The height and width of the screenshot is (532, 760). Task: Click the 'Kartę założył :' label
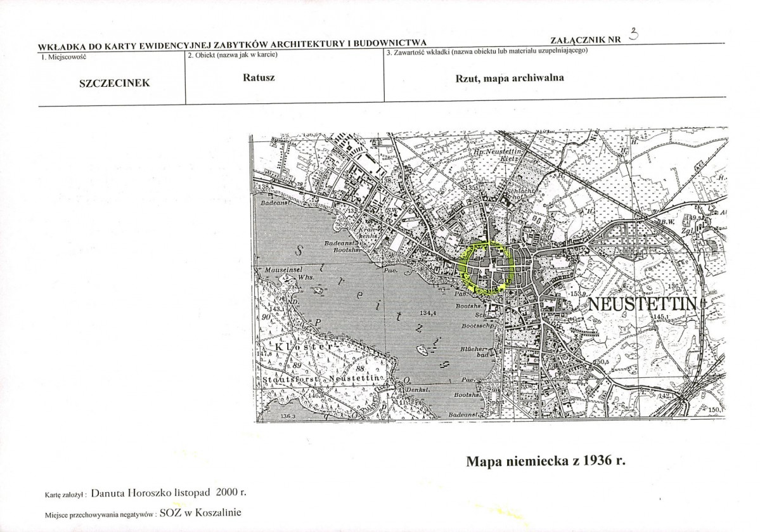click(65, 495)
